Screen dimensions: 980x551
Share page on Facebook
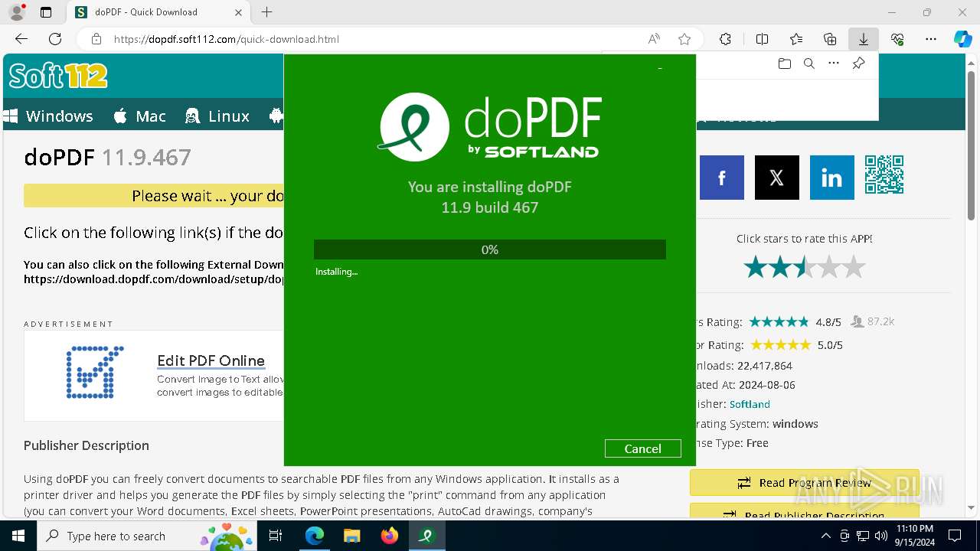pyautogui.click(x=722, y=178)
